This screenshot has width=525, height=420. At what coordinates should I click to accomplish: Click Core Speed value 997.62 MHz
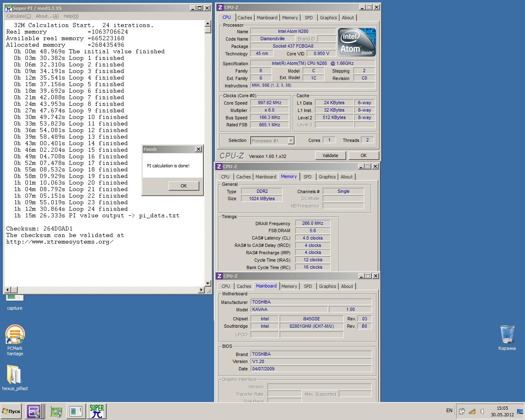[x=269, y=103]
